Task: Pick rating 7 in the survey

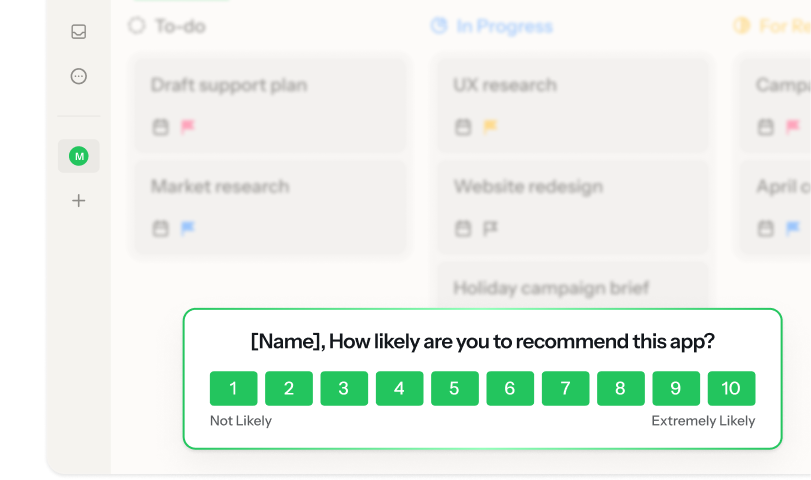Action: 566,389
